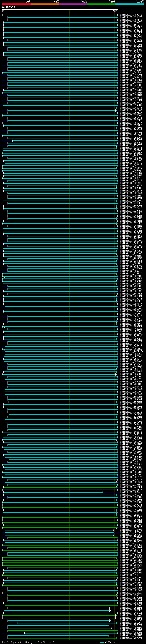Image resolution: width=146 pixels, height=644 pixels.
Task: Open hit UniRef100_A6MZJ2
Action: 131,492
